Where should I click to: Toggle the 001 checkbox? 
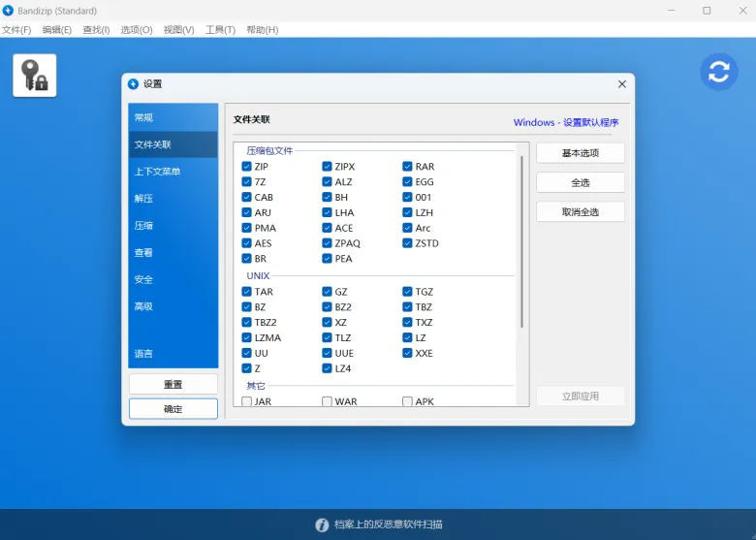point(407,197)
